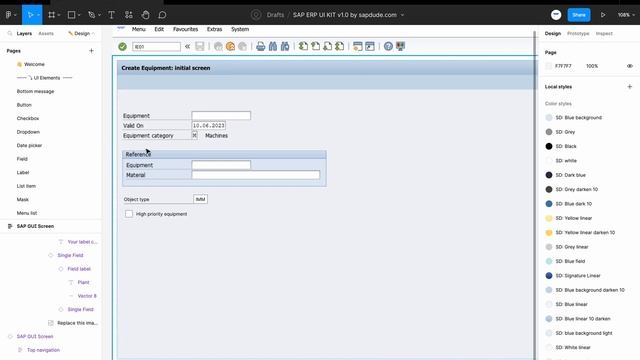Open the Move tool options arrow
The height and width of the screenshot is (360, 640).
38,15
